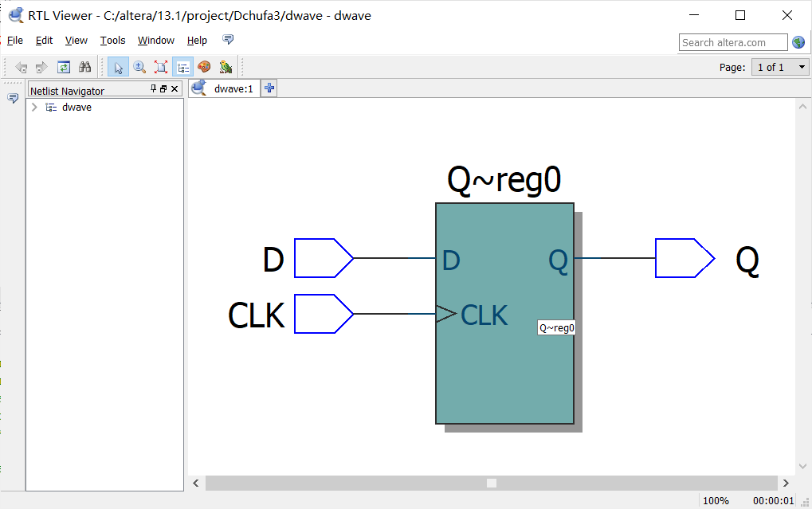Pin the Netlist Navigator panel
Image resolution: width=812 pixels, height=509 pixels.
click(153, 89)
